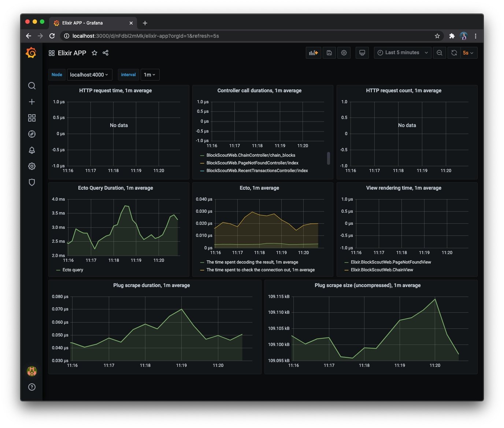
Task: Toggle the cycle view mode monitor icon
Action: (362, 53)
